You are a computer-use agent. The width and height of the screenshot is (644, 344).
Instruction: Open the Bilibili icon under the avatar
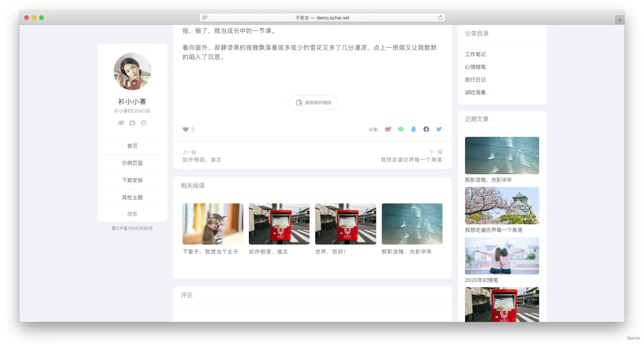[x=132, y=123]
